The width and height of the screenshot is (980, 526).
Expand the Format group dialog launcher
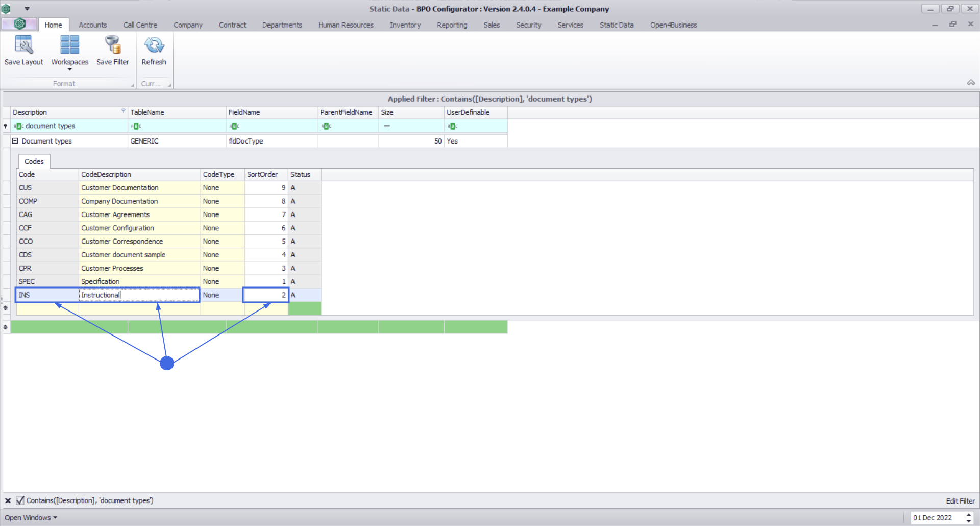133,85
